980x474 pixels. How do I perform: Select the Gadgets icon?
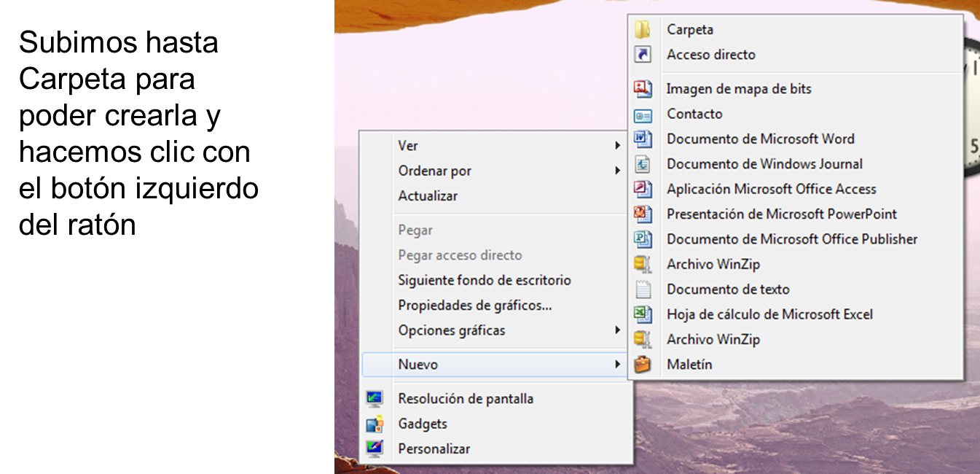[x=375, y=423]
